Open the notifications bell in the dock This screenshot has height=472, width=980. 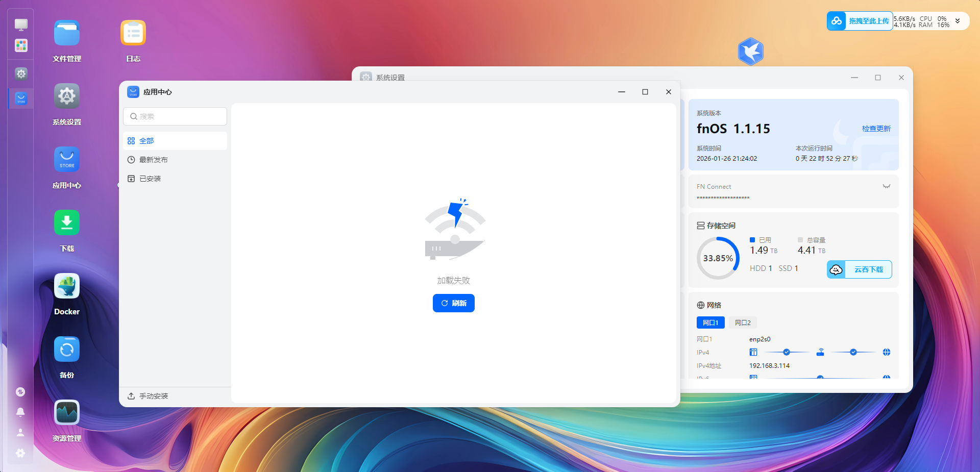click(x=20, y=412)
